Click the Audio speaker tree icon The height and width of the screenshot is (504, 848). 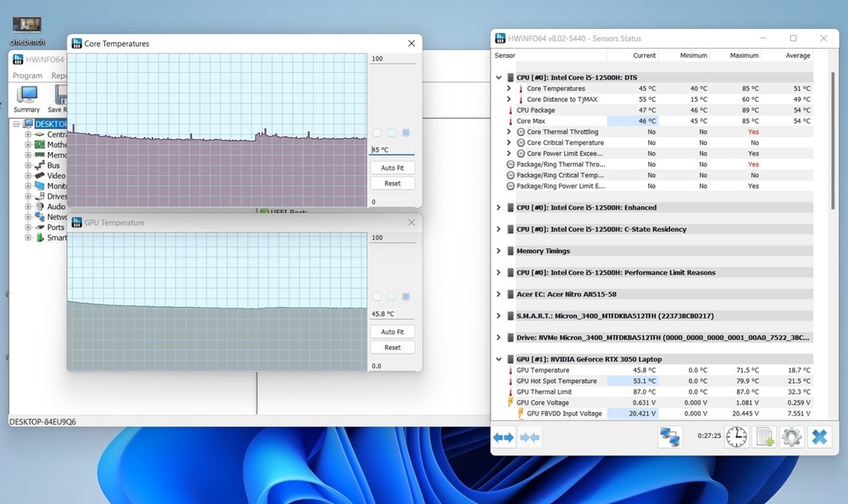40,206
